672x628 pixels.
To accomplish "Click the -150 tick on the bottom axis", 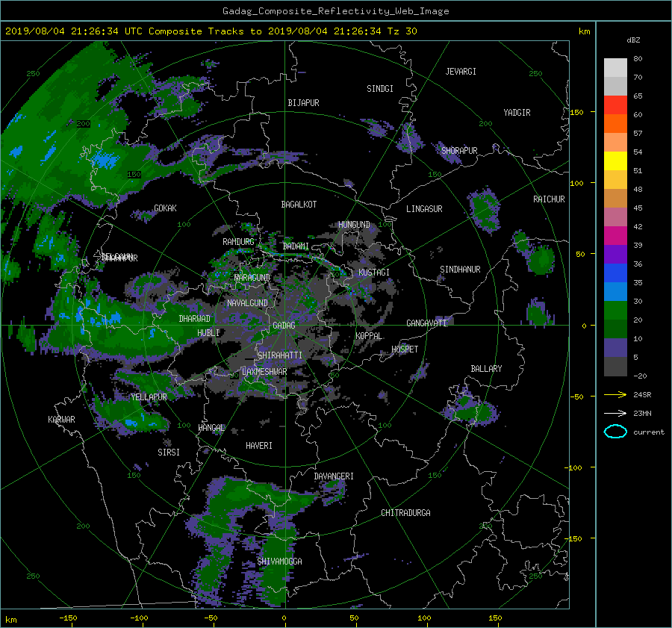I will (68, 618).
